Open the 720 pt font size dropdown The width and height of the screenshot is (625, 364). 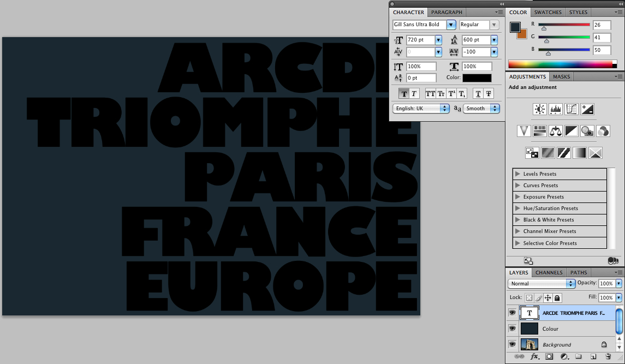(x=438, y=40)
